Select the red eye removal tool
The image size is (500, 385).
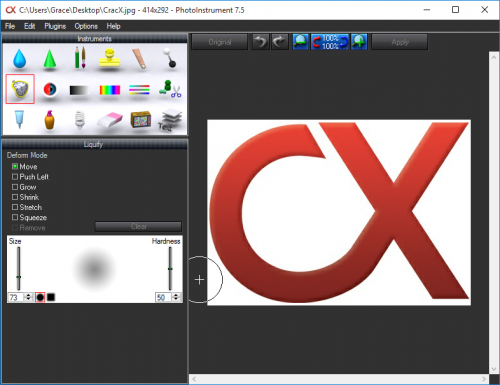[50, 89]
